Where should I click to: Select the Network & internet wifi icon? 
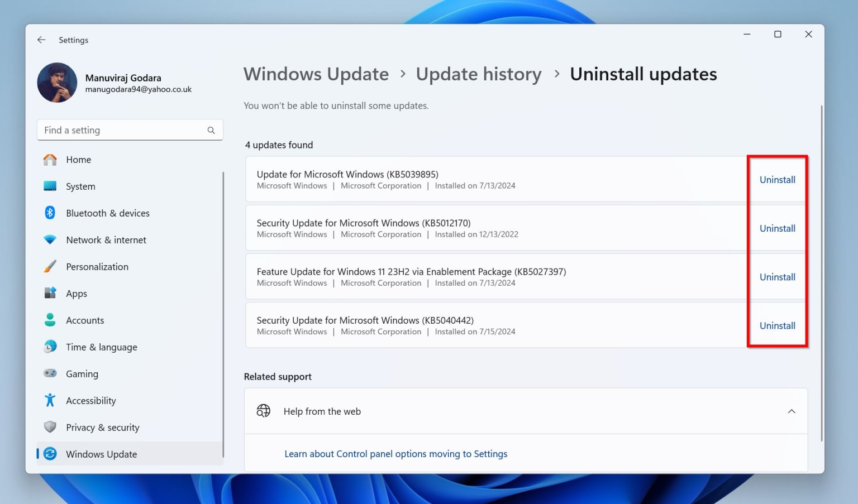(x=50, y=239)
